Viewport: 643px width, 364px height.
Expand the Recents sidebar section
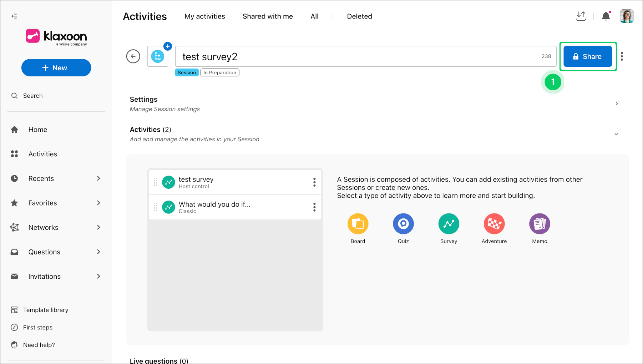click(98, 178)
